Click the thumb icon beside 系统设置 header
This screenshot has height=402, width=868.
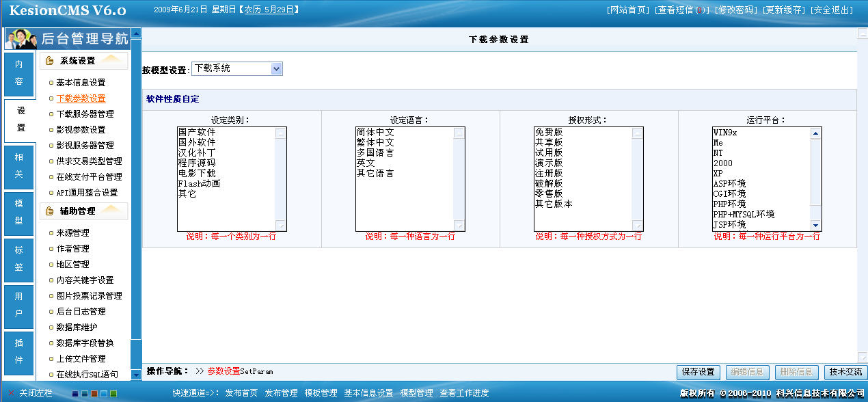tap(49, 61)
